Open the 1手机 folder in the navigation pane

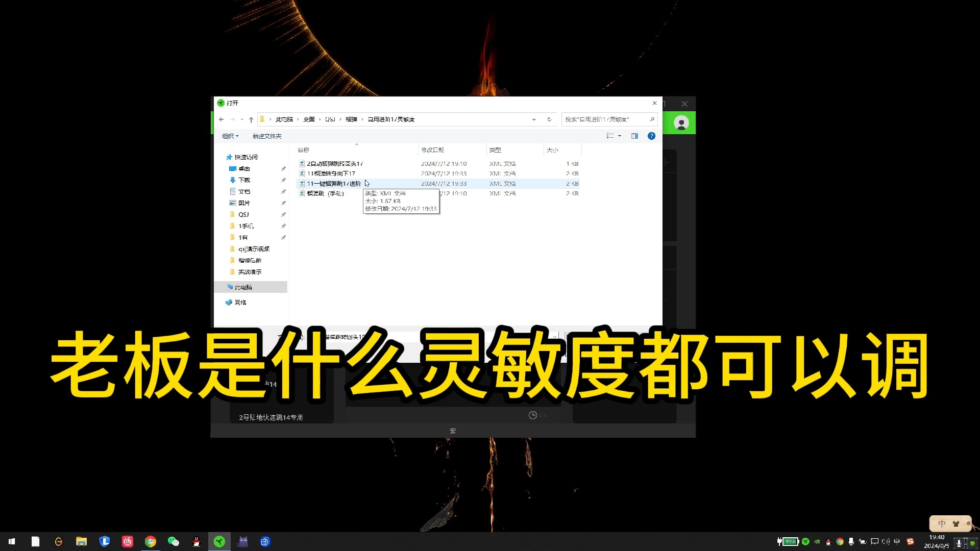[246, 226]
